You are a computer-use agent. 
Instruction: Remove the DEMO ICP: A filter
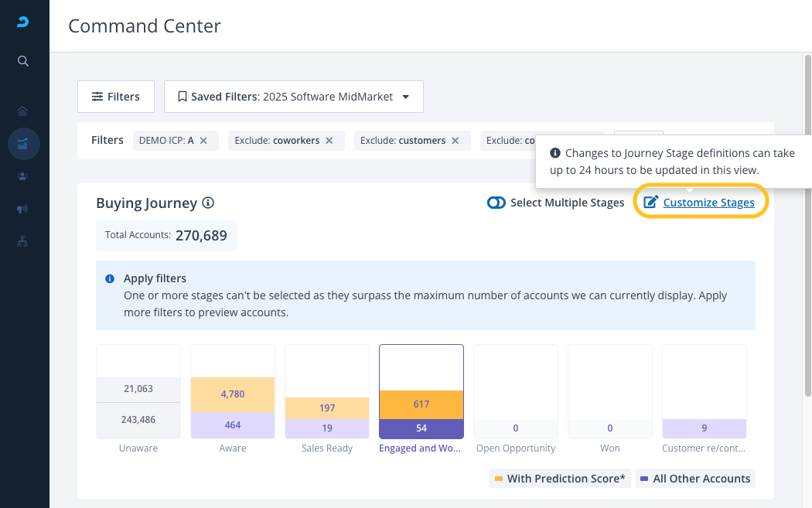point(203,141)
